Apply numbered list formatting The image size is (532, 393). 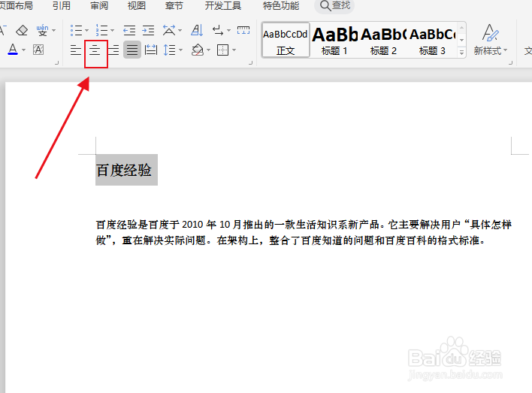click(101, 30)
